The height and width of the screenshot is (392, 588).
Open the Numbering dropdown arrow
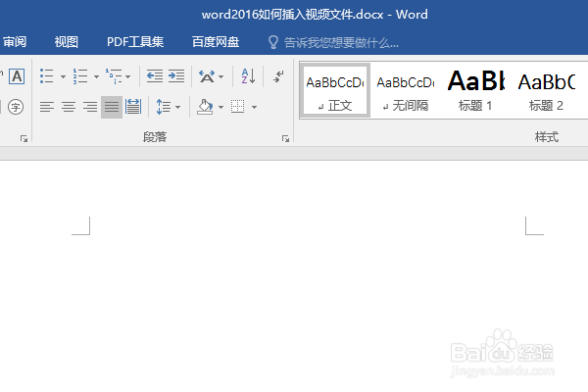96,76
